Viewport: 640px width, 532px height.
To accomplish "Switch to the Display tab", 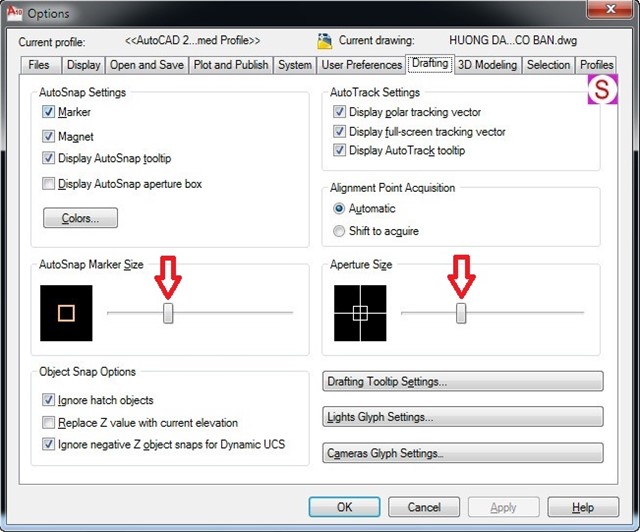I will tap(83, 65).
